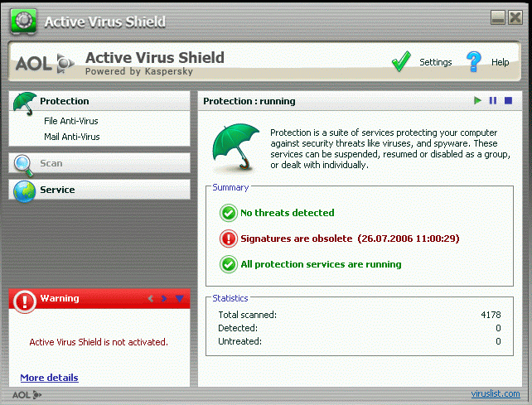The width and height of the screenshot is (532, 405).
Task: Open File Anti-Virus item
Action: (x=71, y=121)
